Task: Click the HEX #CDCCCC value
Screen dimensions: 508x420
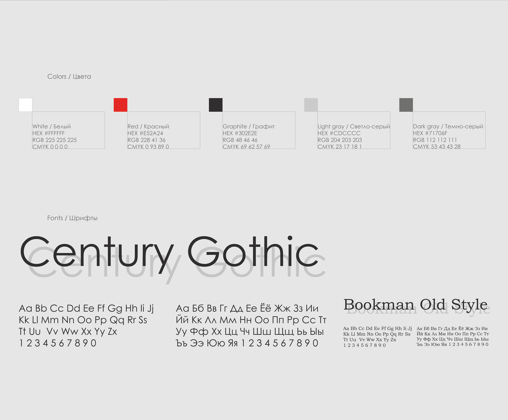Action: (x=339, y=133)
